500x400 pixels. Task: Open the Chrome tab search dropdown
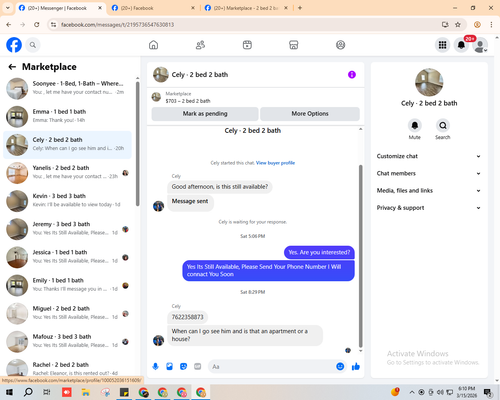[x=8, y=8]
